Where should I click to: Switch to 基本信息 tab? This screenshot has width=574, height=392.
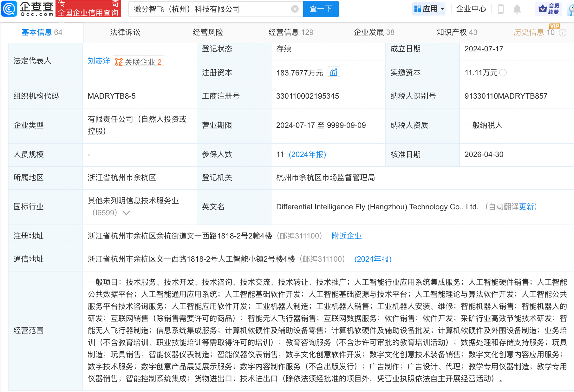click(42, 32)
